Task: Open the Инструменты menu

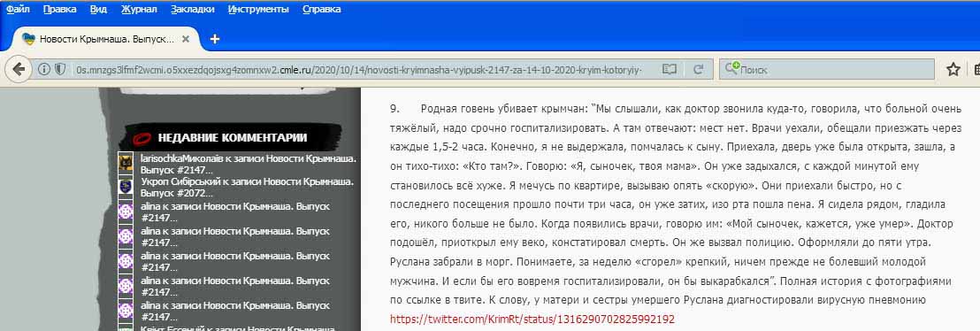Action: pos(259,10)
